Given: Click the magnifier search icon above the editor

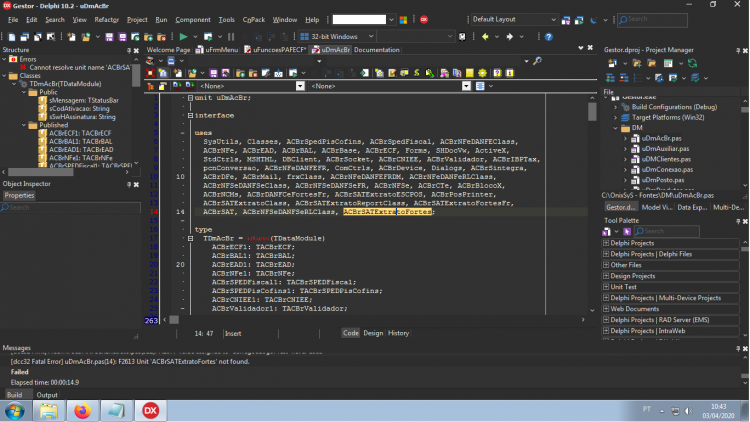Looking at the screenshot, I should click(x=537, y=61).
